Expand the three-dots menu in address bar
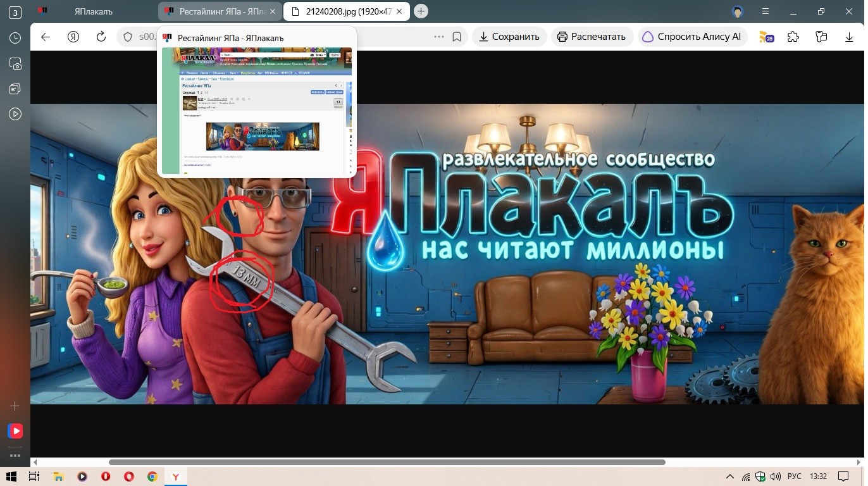This screenshot has width=868, height=486. [x=439, y=37]
